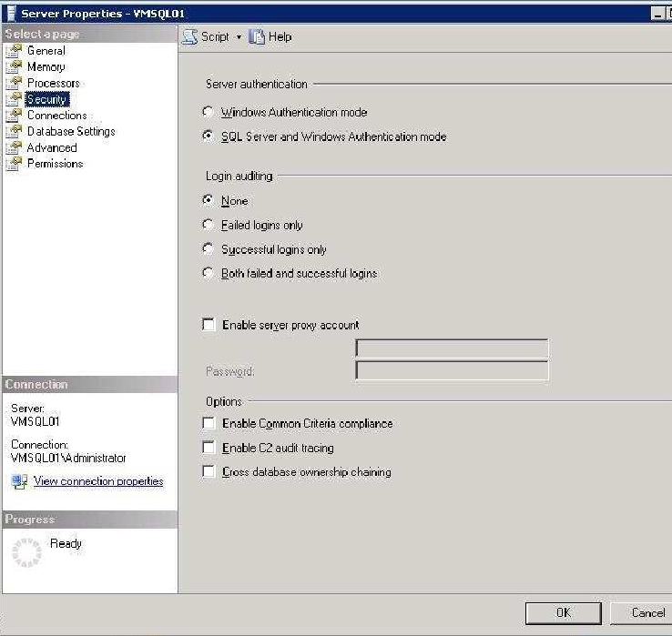Show the Database Settings page
This screenshot has width=672, height=636.
[71, 132]
